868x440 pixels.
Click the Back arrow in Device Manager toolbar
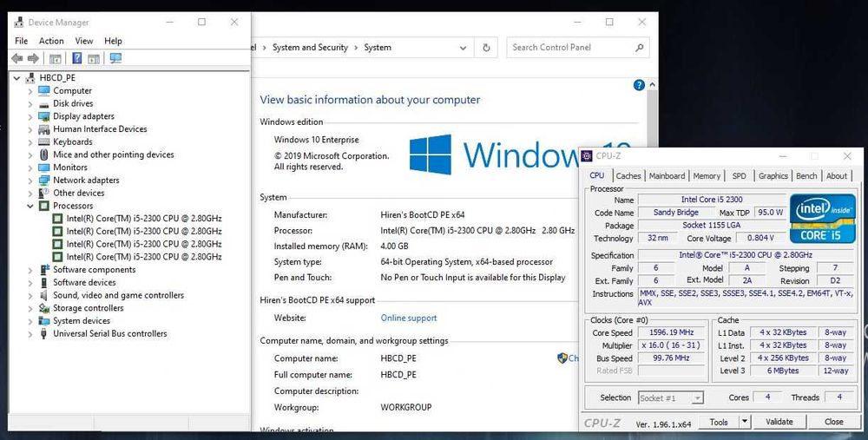[x=17, y=59]
